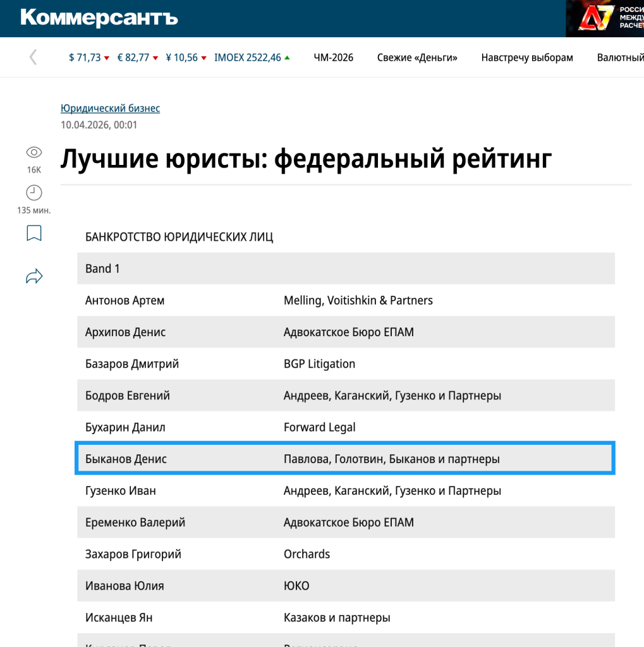Click the name Бухарин Данил

pyautogui.click(x=125, y=428)
